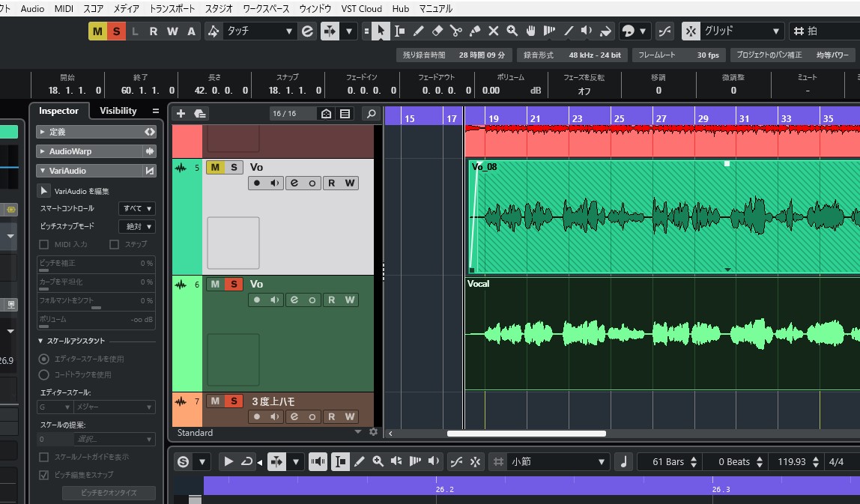This screenshot has width=860, height=504.
Task: Open channel settings 'e' on track 6 Vo
Action: coord(294,300)
